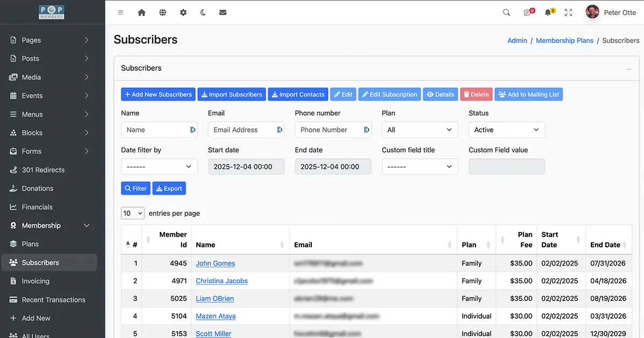Open the Status dropdown showing Active

click(507, 130)
